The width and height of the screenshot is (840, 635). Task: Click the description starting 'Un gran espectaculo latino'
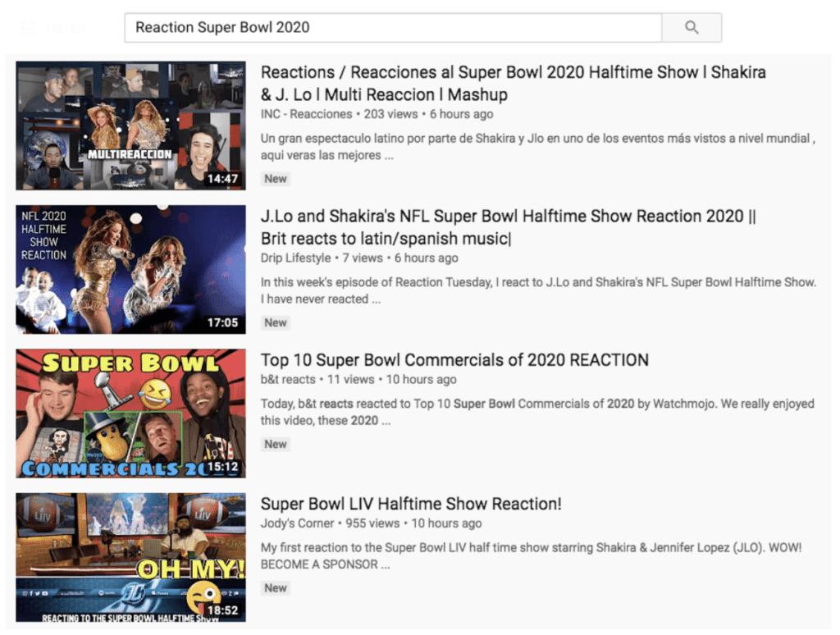(x=538, y=147)
